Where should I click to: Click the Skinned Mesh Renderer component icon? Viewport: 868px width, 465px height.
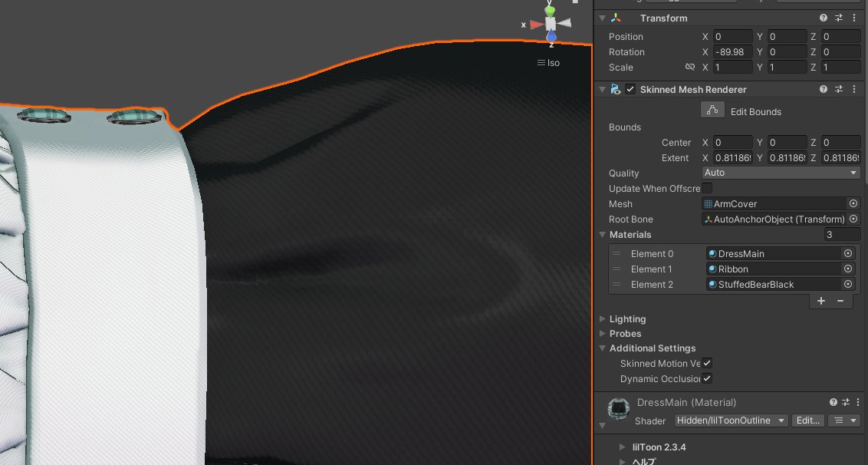click(616, 89)
